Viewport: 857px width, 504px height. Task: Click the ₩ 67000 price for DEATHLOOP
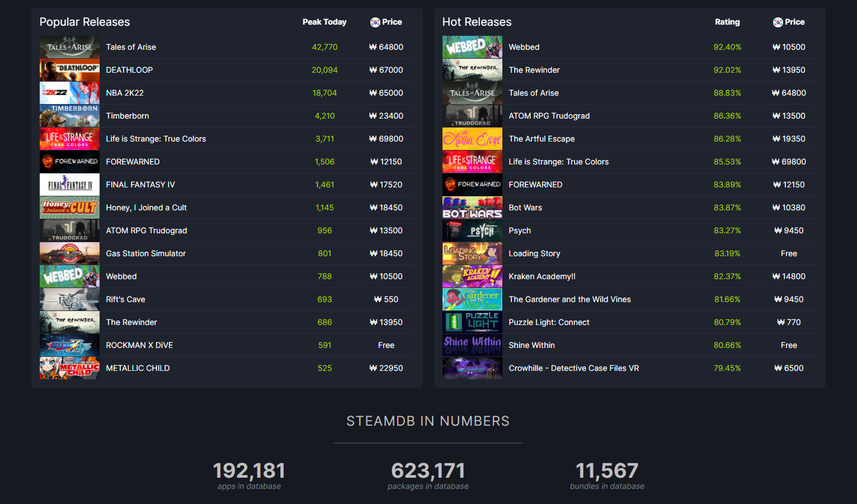click(387, 70)
